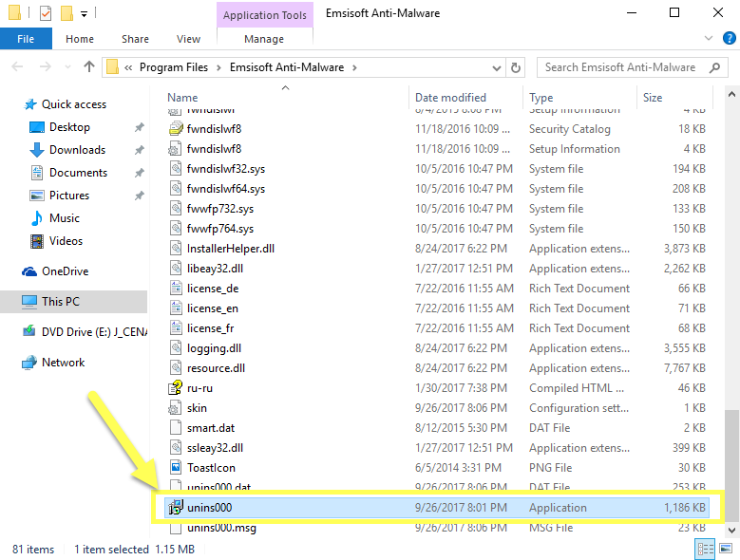The image size is (740, 560).
Task: Select the libeay32.dll file icon
Action: tap(176, 268)
